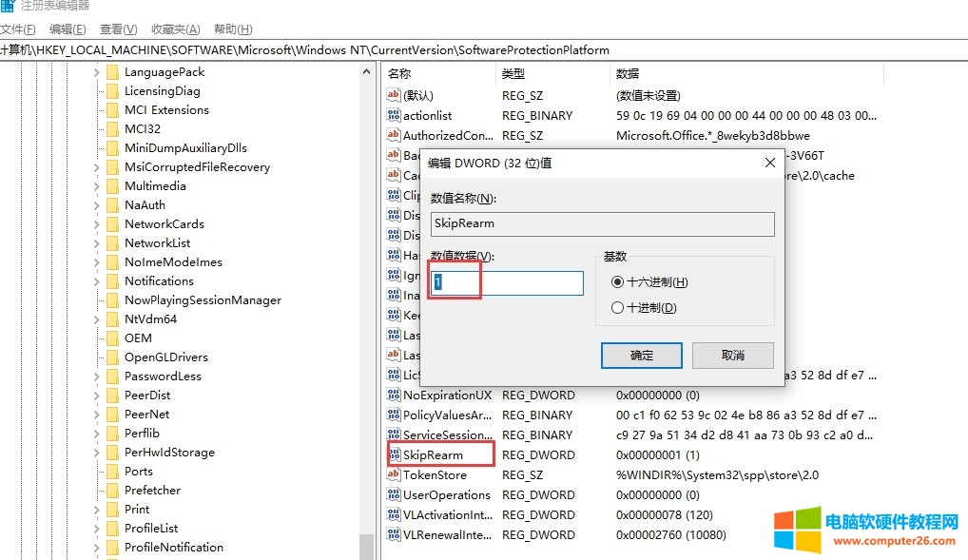The image size is (968, 560).
Task: Expand the Perflib tree node
Action: point(96,434)
